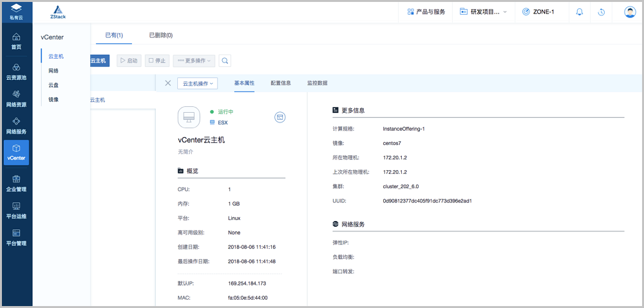Screen dimensions: 644x308
Task: Open the 研发项目 project dropdown
Action: [x=483, y=12]
